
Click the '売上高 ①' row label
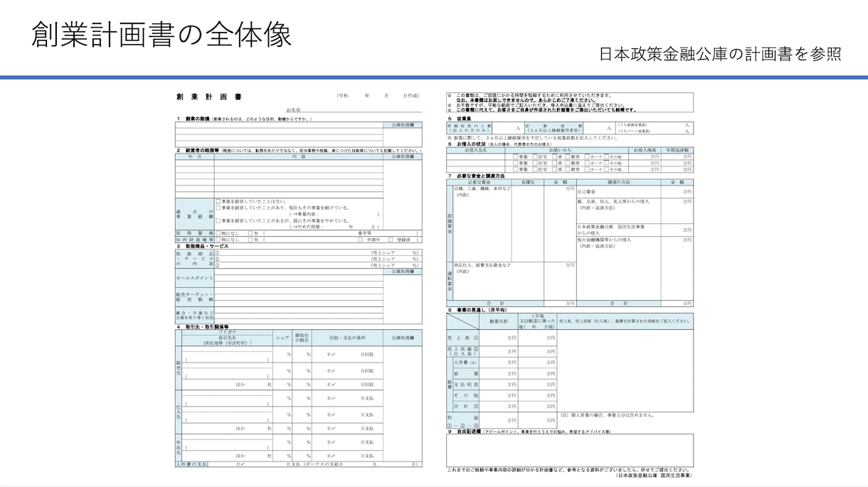point(463,338)
